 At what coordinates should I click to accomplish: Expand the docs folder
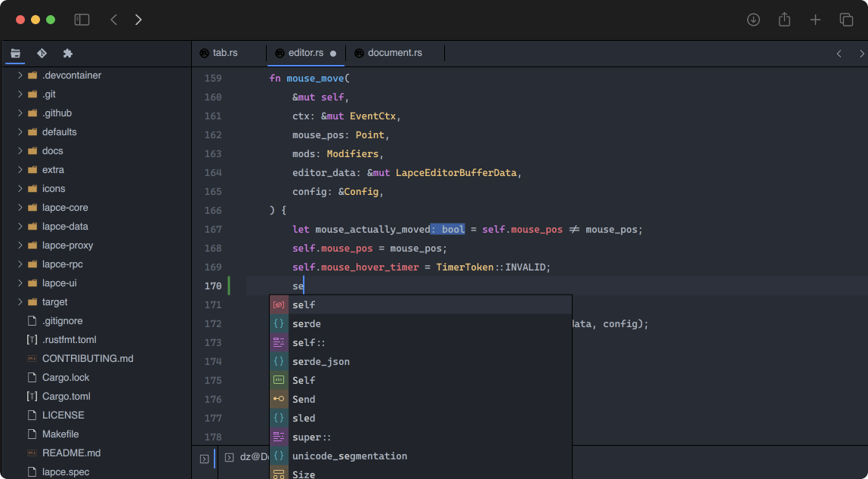point(52,150)
